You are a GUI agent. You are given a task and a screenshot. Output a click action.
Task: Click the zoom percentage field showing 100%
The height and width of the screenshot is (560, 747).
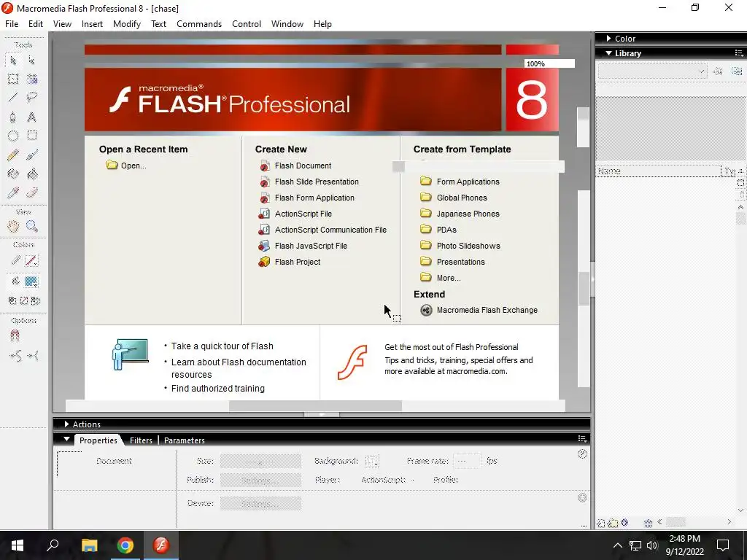click(549, 64)
